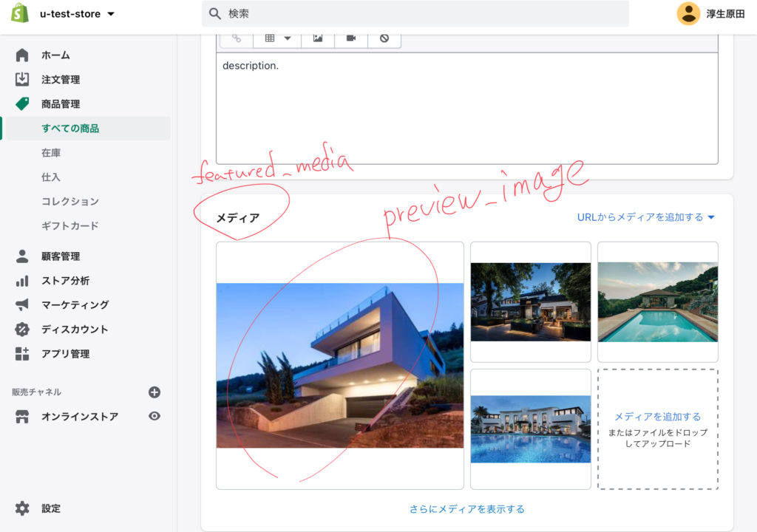Open コレクション in the sidebar
Viewport: 757px width, 532px height.
pyautogui.click(x=69, y=202)
